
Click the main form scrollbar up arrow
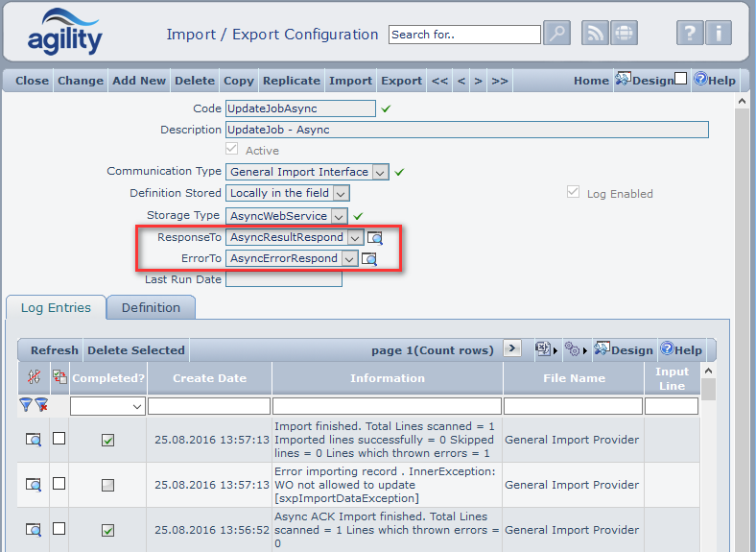tap(742, 102)
